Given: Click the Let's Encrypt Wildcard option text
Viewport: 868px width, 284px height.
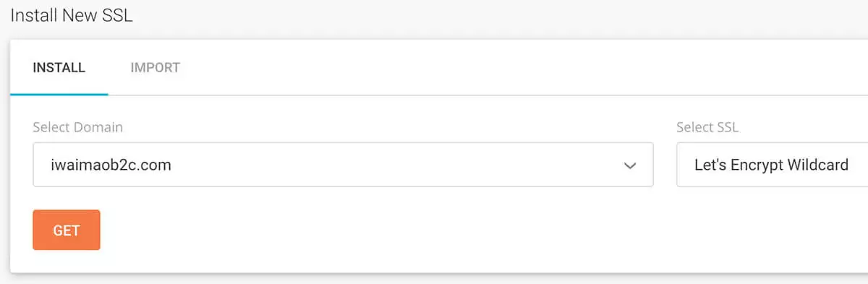Looking at the screenshot, I should [771, 165].
